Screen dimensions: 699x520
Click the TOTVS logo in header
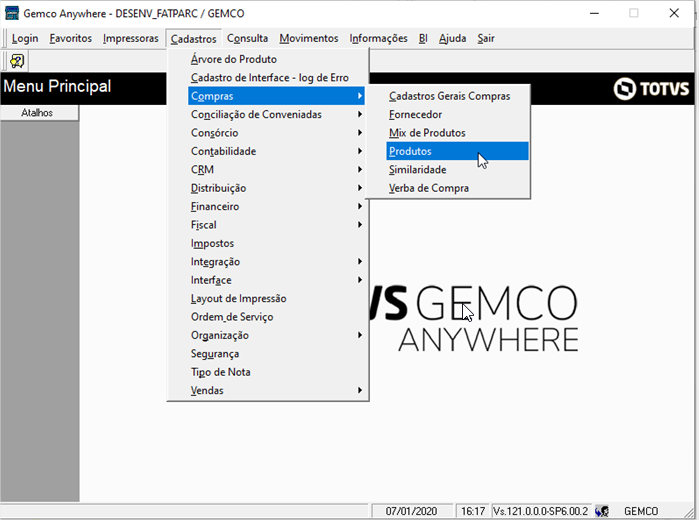coord(651,88)
